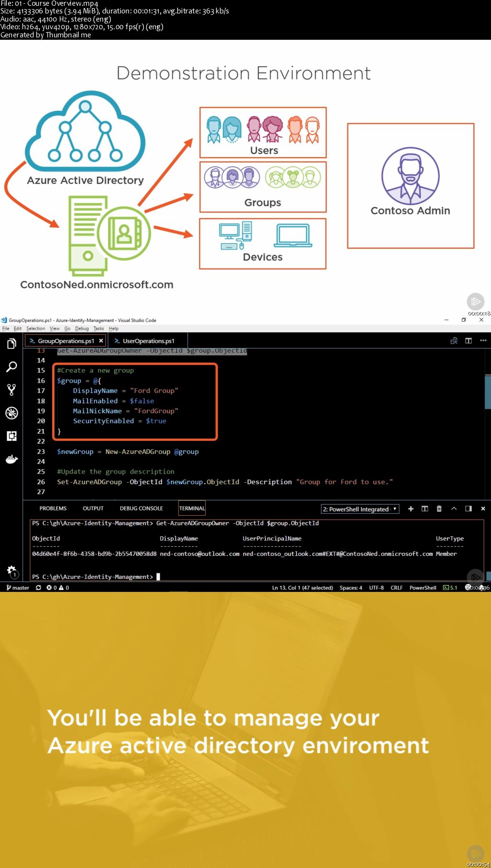Open the File menu

point(6,328)
